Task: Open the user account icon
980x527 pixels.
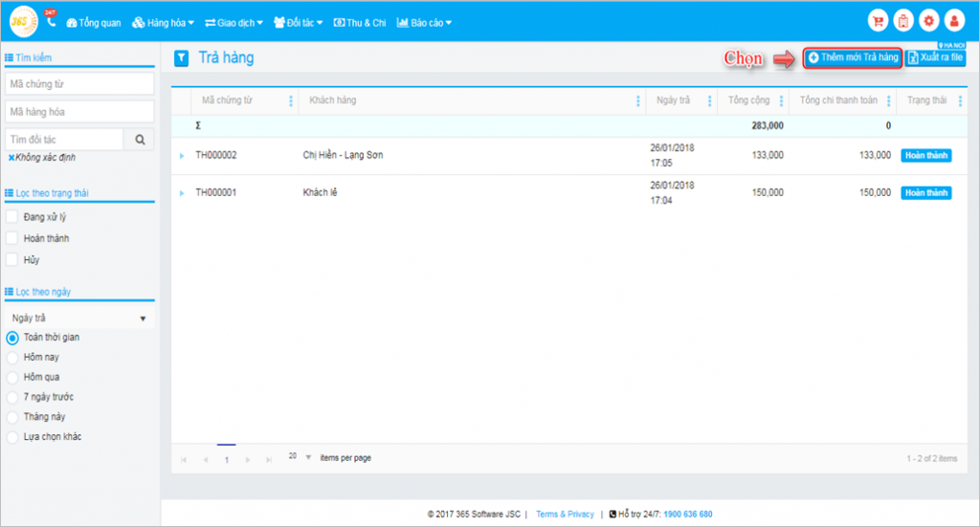Action: coord(954,21)
